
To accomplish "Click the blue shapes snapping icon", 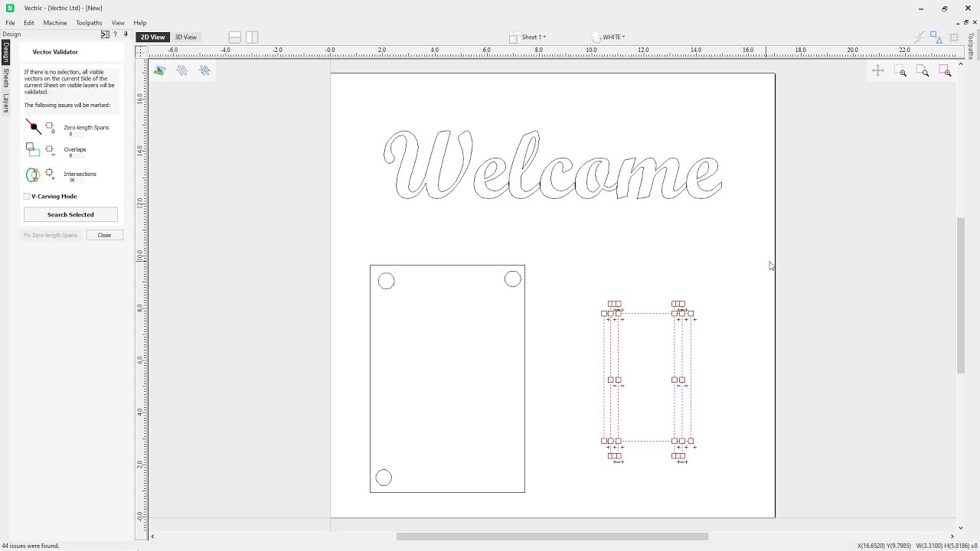I will pos(936,37).
